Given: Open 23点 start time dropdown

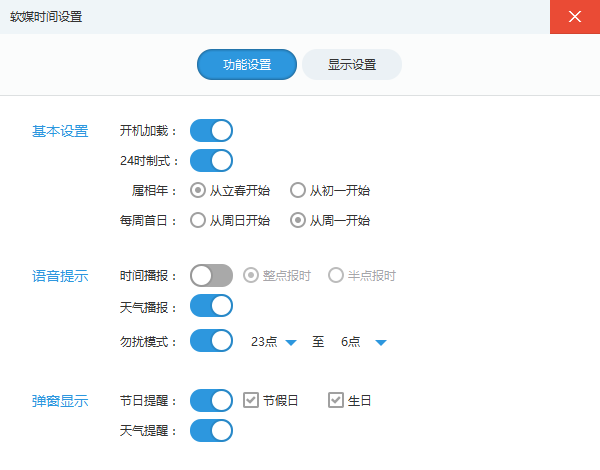Looking at the screenshot, I should [x=291, y=342].
